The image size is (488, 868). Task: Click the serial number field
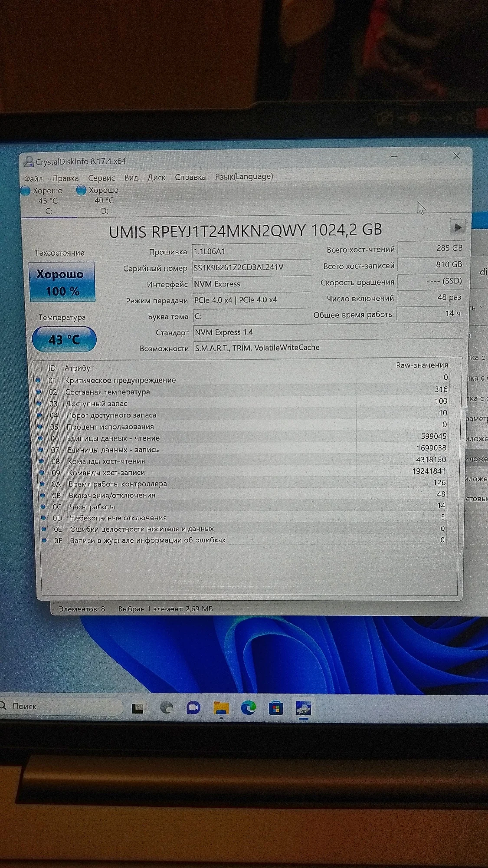[252, 267]
